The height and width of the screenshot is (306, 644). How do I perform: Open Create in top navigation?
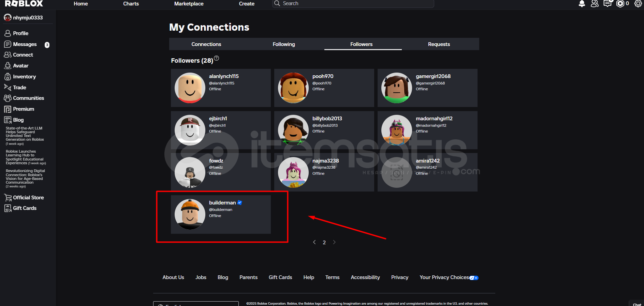pyautogui.click(x=247, y=4)
